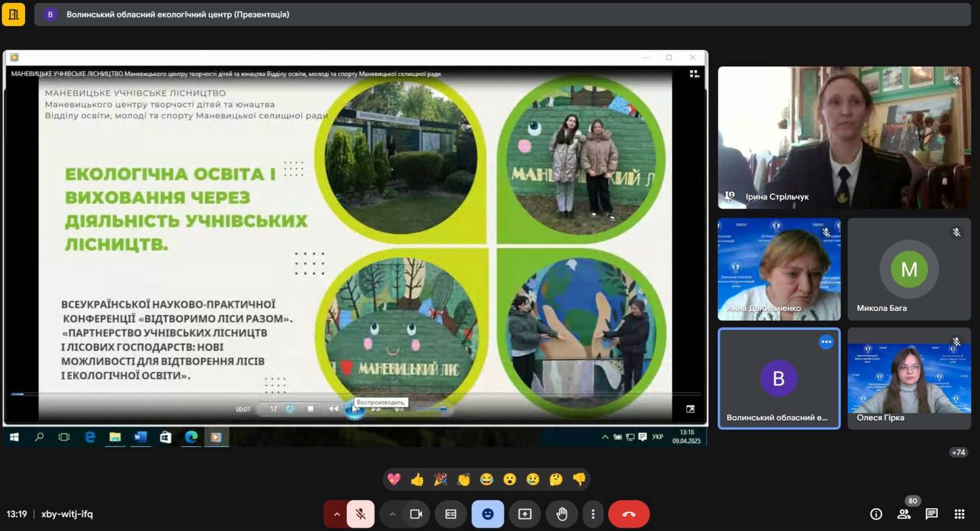
Task: Turn on closed captions
Action: (x=450, y=514)
